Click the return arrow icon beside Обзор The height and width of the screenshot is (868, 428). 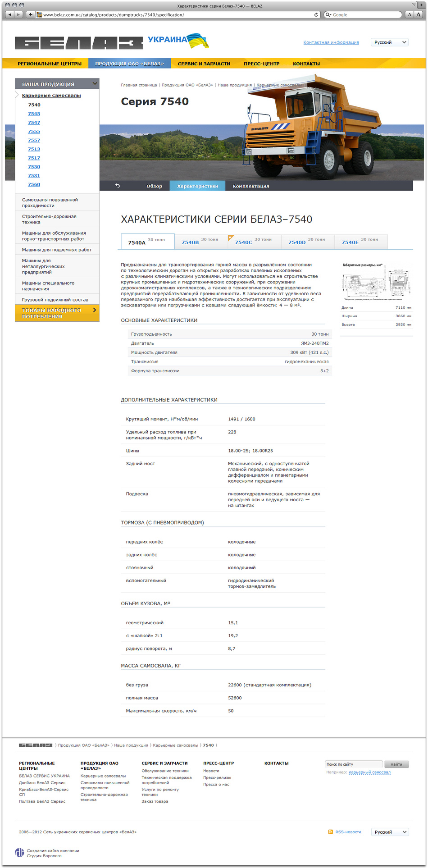pyautogui.click(x=118, y=186)
